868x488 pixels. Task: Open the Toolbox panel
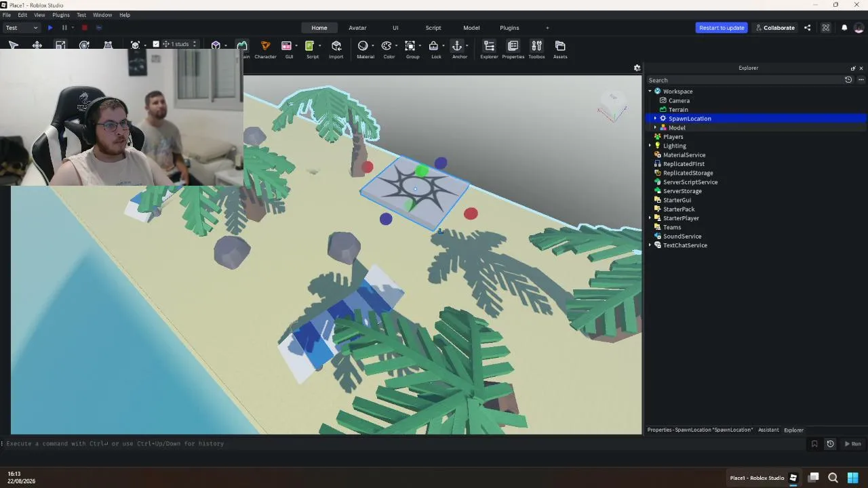(x=536, y=49)
